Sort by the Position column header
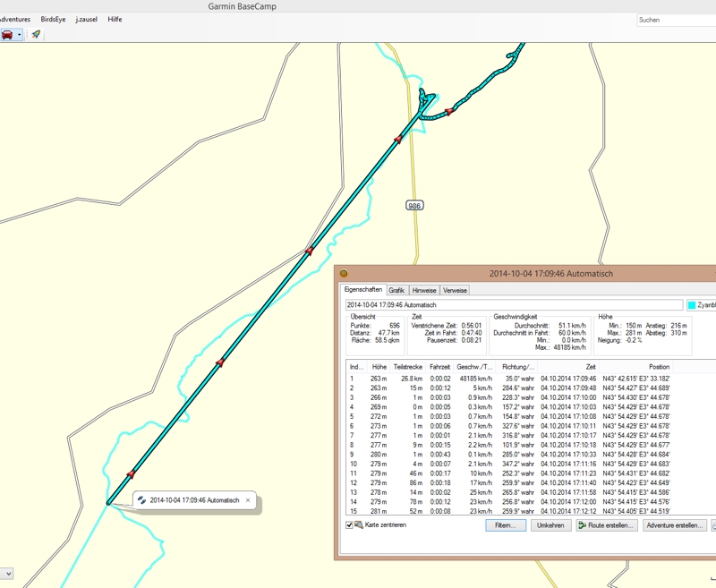Image resolution: width=716 pixels, height=588 pixels. pyautogui.click(x=636, y=367)
